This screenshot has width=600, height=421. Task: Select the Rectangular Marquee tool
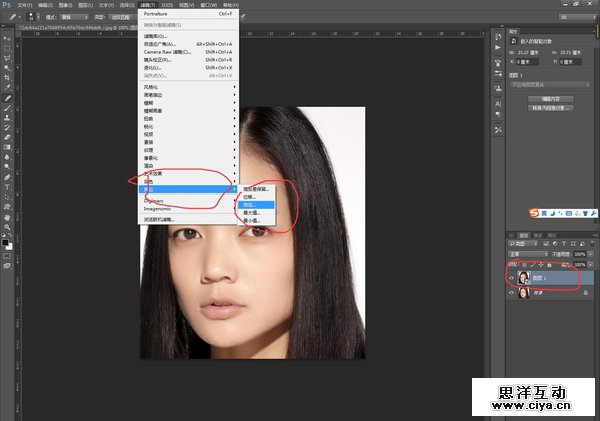7,47
